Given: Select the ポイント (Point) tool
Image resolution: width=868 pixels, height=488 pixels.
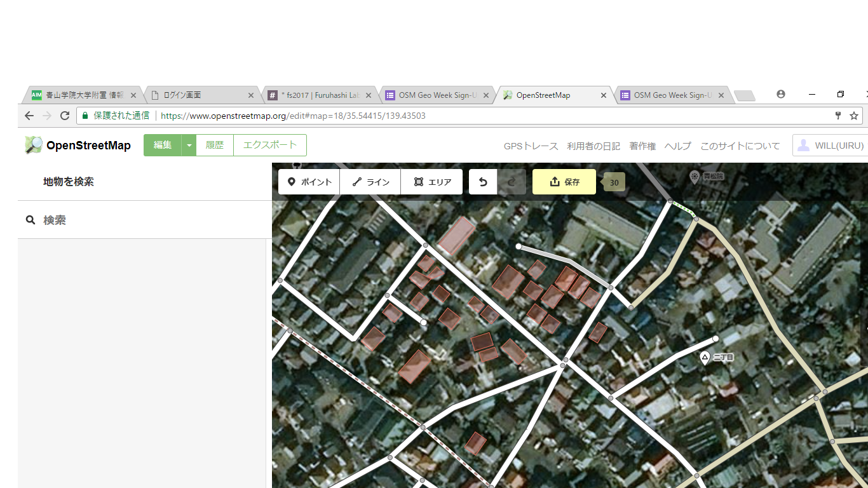Looking at the screenshot, I should [308, 182].
